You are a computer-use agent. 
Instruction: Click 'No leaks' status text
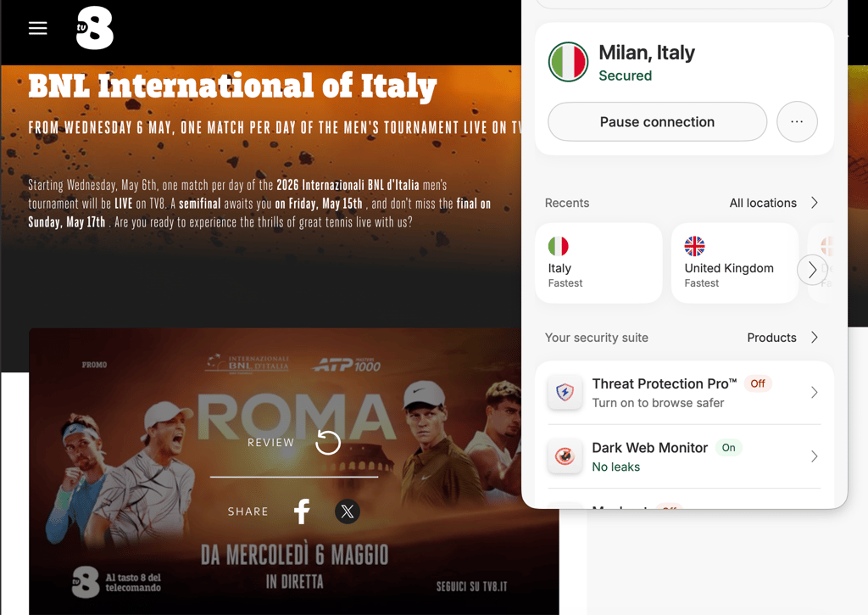615,467
